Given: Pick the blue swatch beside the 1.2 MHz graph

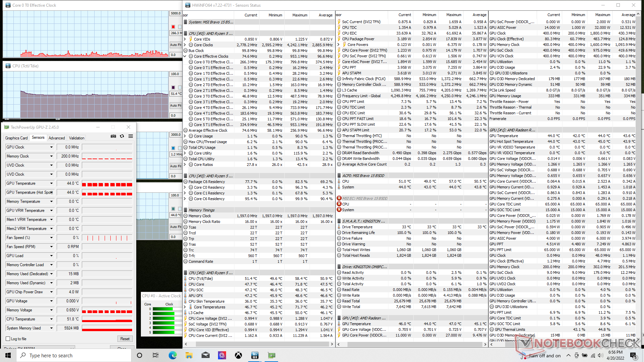Looking at the screenshot, I should click(173, 148).
